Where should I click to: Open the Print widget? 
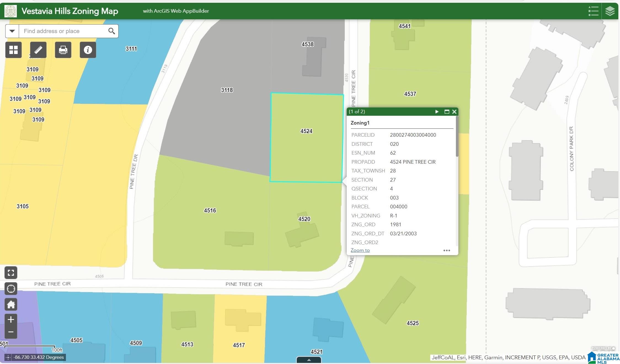tap(63, 50)
